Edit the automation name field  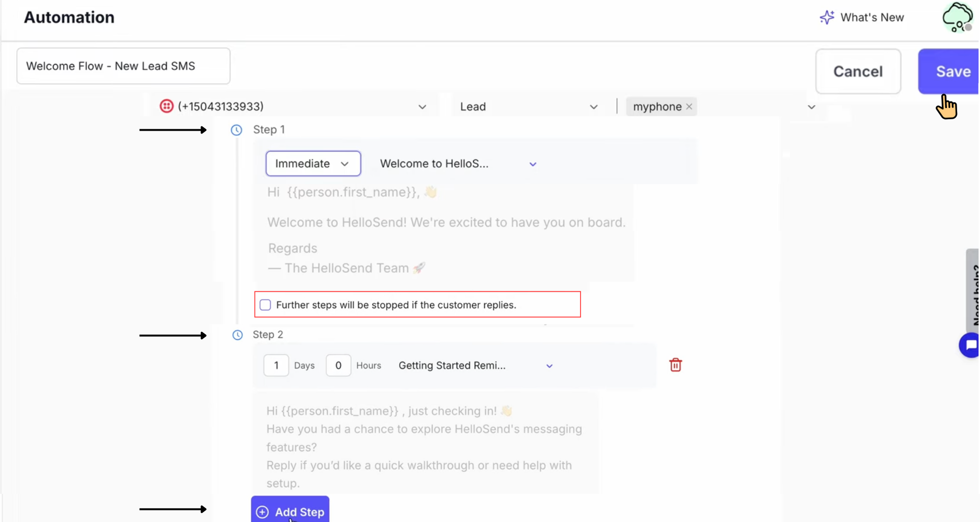pos(123,66)
